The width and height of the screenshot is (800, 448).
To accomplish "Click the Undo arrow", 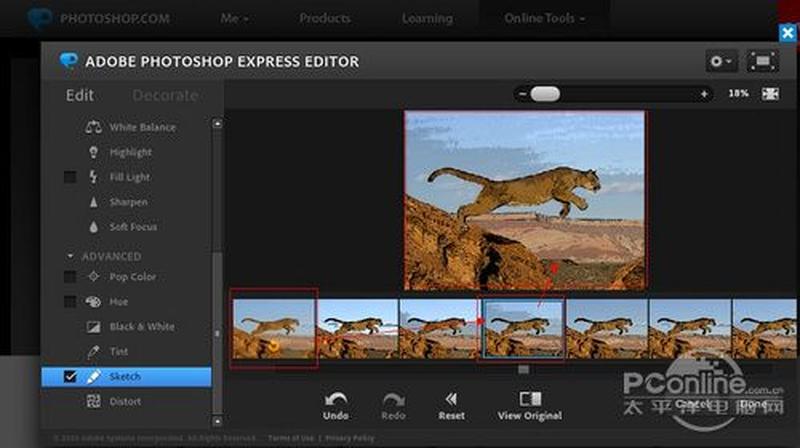I will (x=336, y=399).
